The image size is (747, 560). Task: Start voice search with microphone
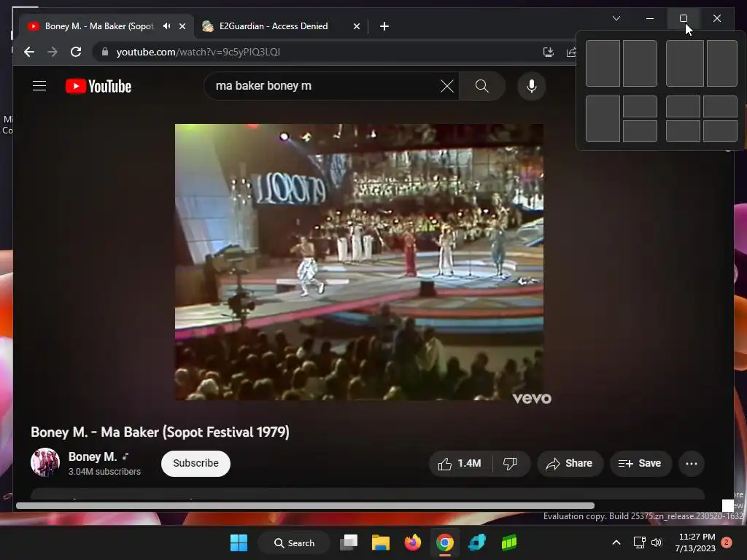532,86
